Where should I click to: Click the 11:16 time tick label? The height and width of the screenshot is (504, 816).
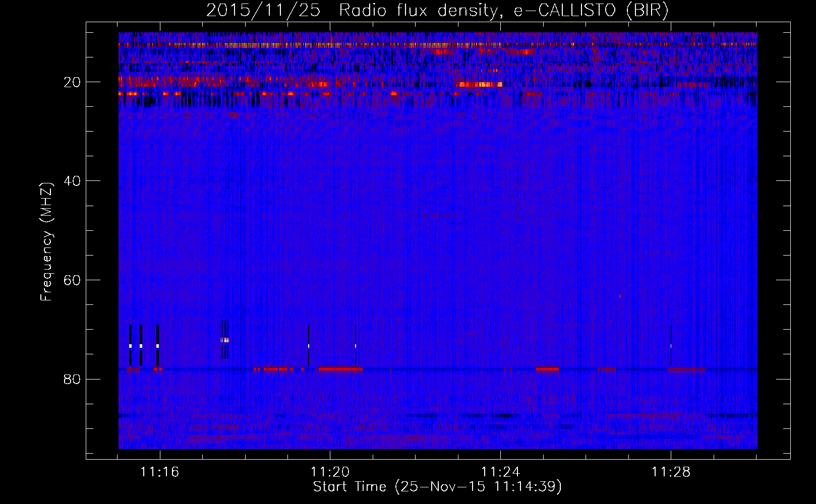tap(160, 472)
